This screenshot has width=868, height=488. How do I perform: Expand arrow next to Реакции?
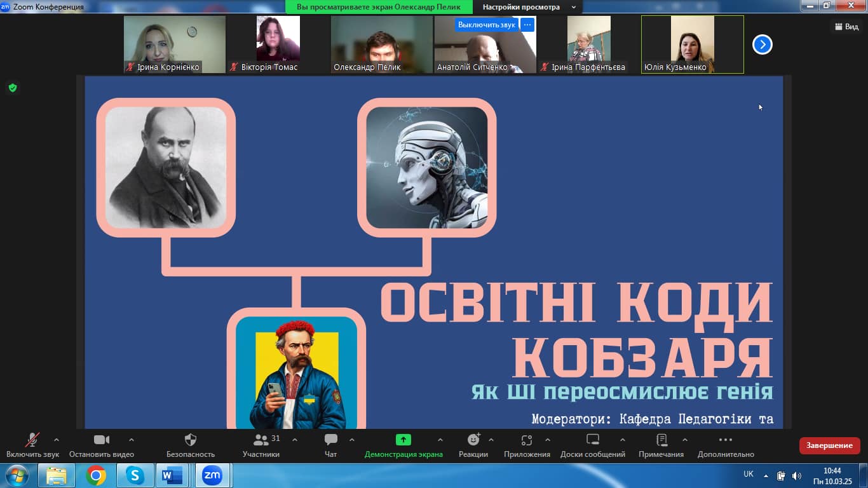(491, 440)
